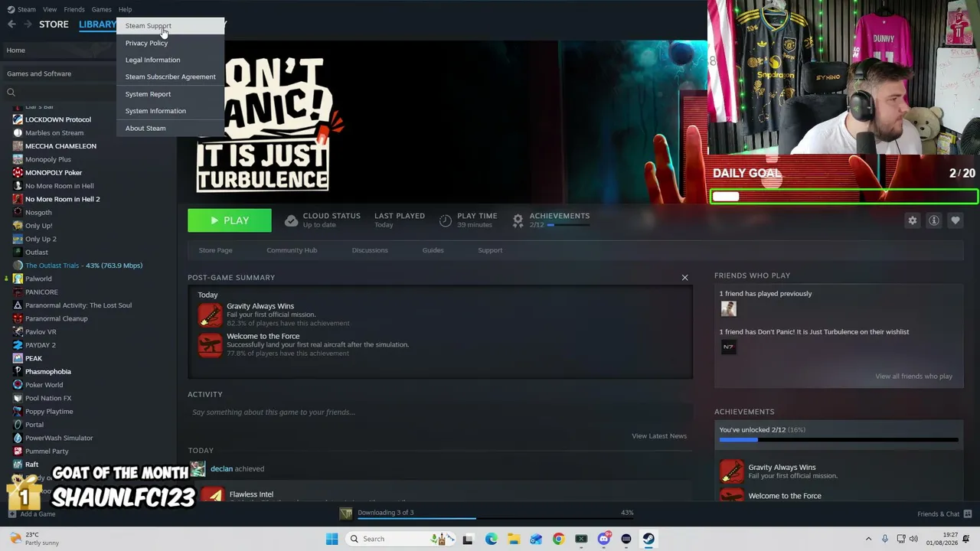Screen dimensions: 980x551
Task: Click View all friends who play
Action: (x=914, y=377)
